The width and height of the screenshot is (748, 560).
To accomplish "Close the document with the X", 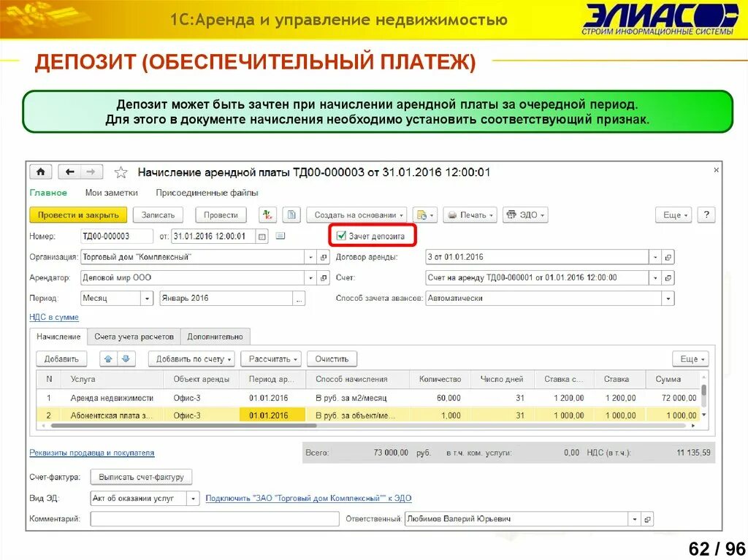I will pos(716,170).
